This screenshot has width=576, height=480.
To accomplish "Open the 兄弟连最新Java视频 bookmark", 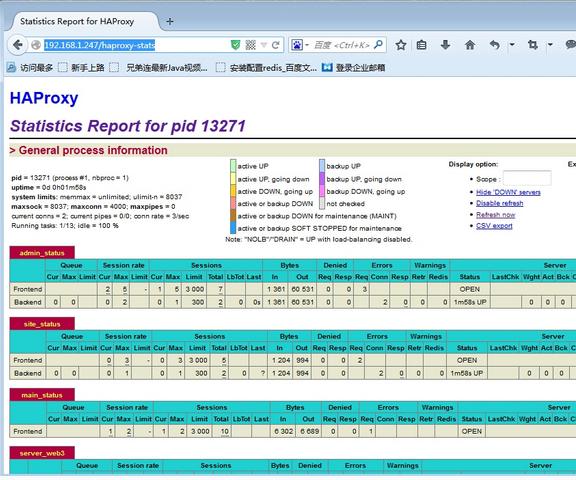I will 159,68.
